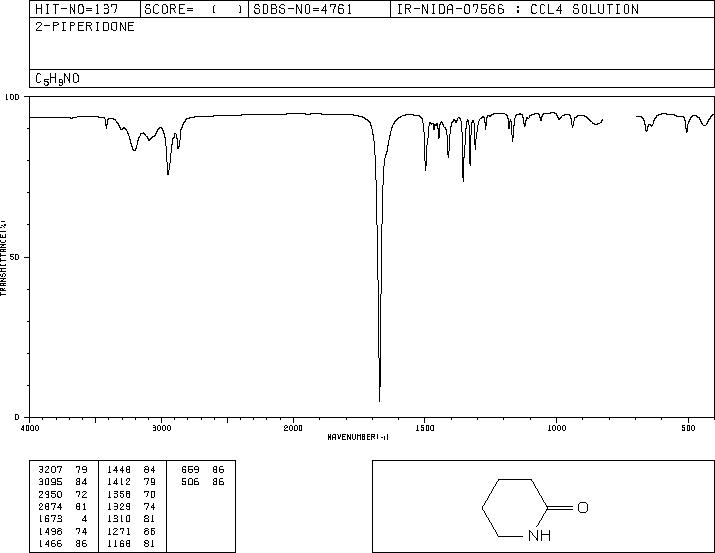Click peak table wavenumber 669
This screenshot has width=715, height=553.
coord(190,470)
